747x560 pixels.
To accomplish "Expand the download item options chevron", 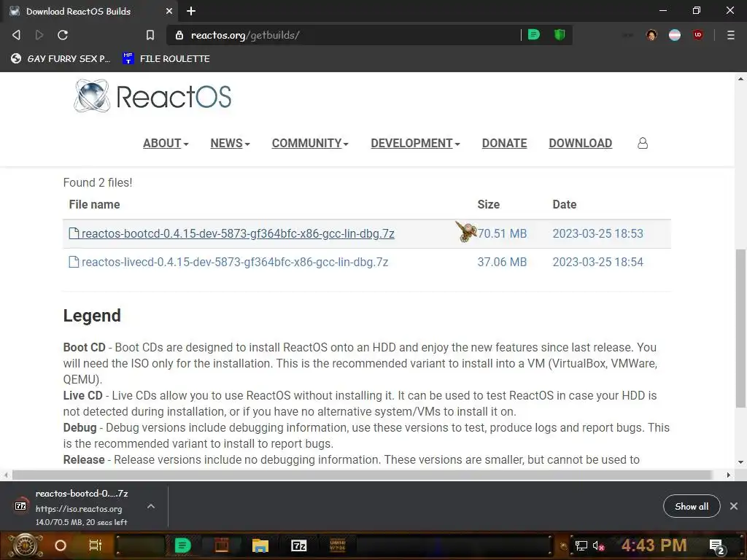I will coord(151,506).
